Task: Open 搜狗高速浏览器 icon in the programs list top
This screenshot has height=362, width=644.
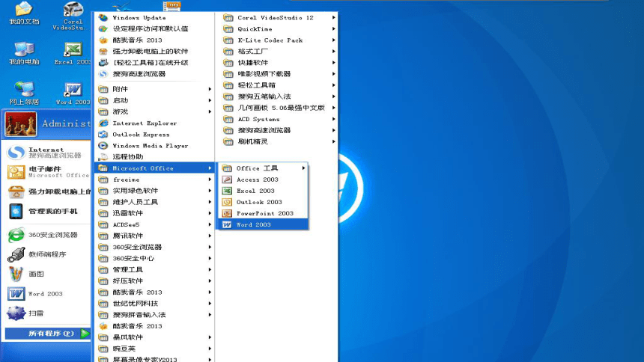Action: click(x=103, y=74)
